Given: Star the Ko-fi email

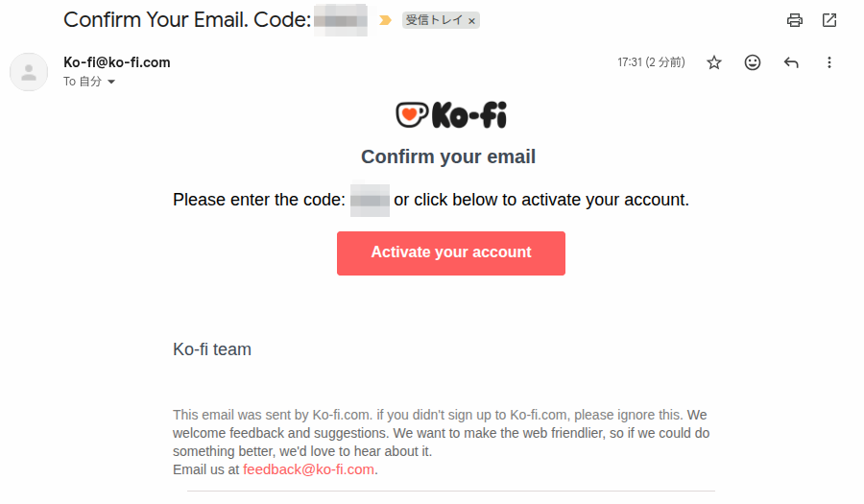Looking at the screenshot, I should click(714, 62).
